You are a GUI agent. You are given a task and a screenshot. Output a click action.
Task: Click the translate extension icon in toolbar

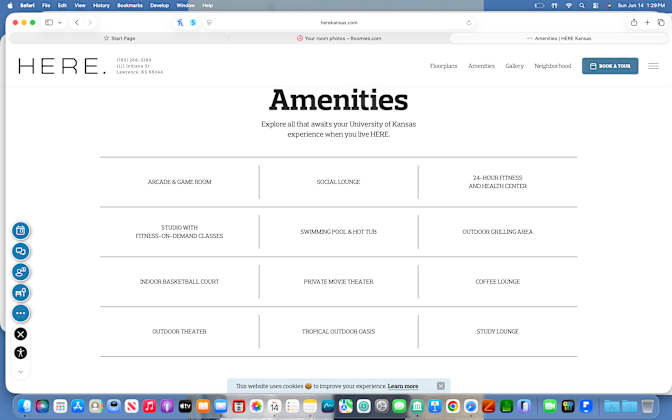click(180, 22)
